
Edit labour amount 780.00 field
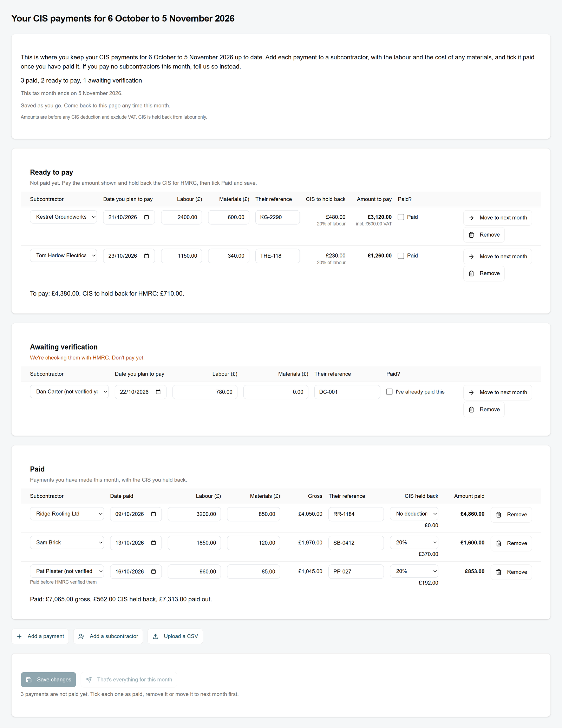coord(205,392)
